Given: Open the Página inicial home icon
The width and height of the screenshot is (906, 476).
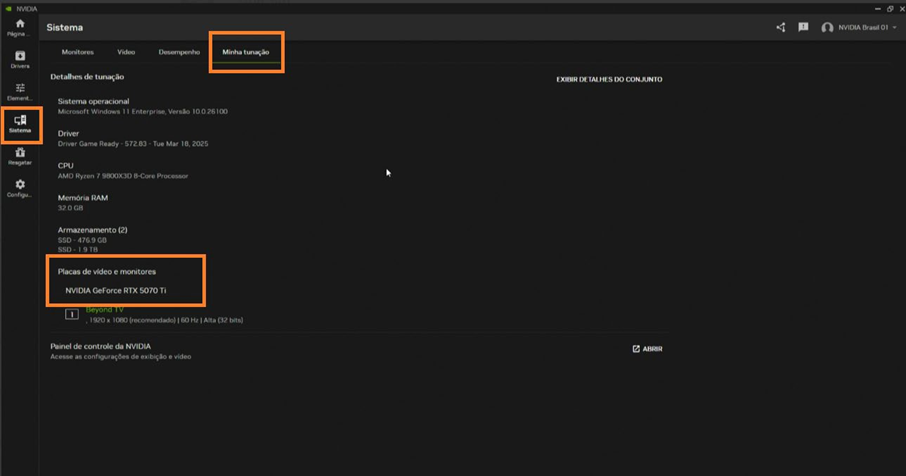Looking at the screenshot, I should [x=20, y=26].
